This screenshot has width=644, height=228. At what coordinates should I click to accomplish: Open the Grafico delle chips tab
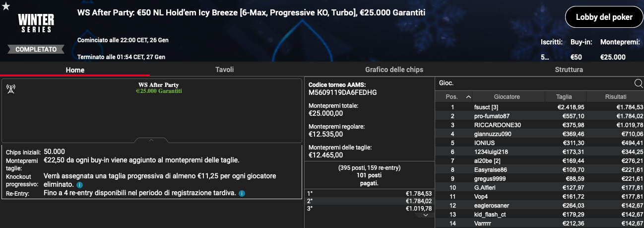394,70
